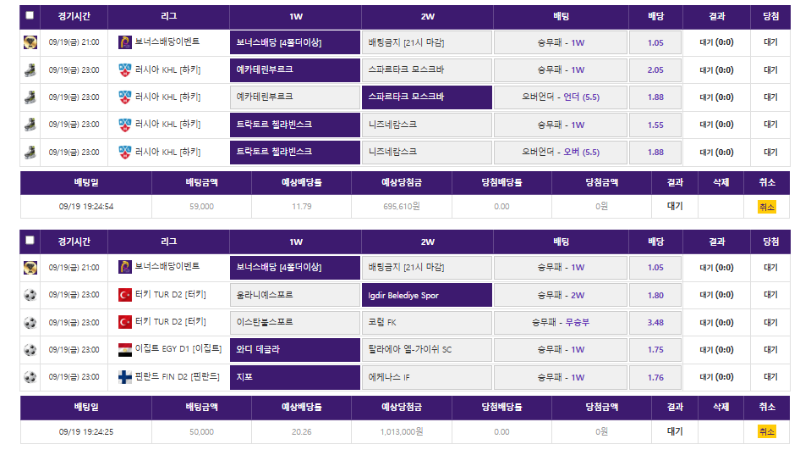Click the 2.05 odds value for 예카테린부르크

[x=656, y=70]
